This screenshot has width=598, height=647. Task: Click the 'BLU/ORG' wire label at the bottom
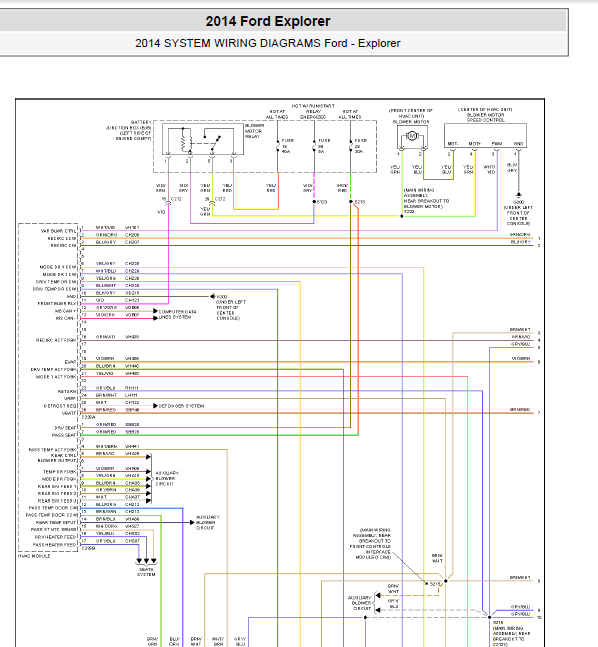click(175, 641)
